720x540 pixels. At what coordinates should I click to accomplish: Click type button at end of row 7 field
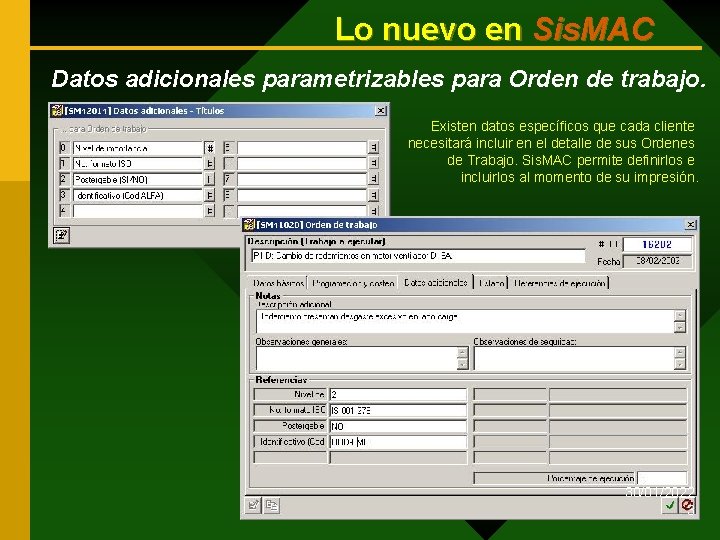[x=374, y=179]
